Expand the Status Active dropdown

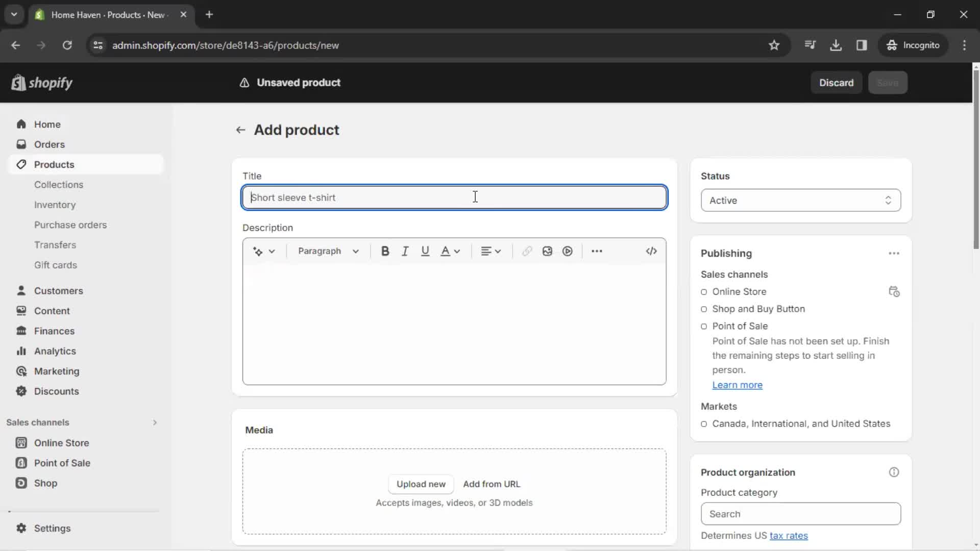[800, 200]
